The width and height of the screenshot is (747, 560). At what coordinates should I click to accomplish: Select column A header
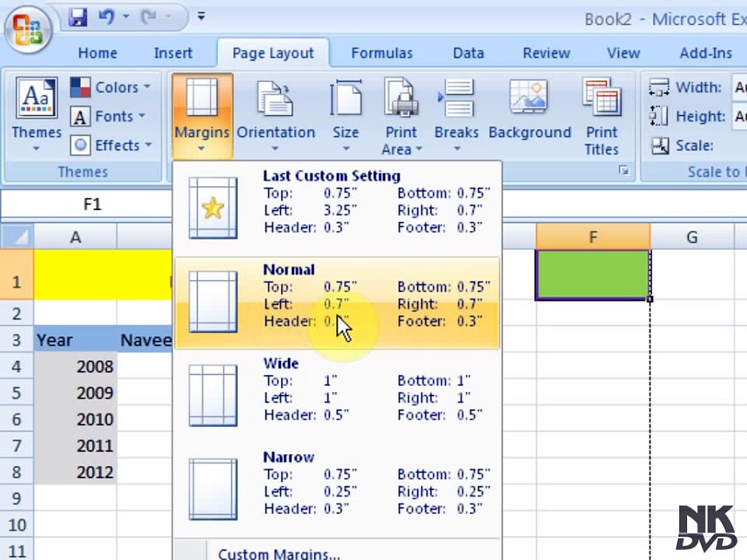click(75, 236)
